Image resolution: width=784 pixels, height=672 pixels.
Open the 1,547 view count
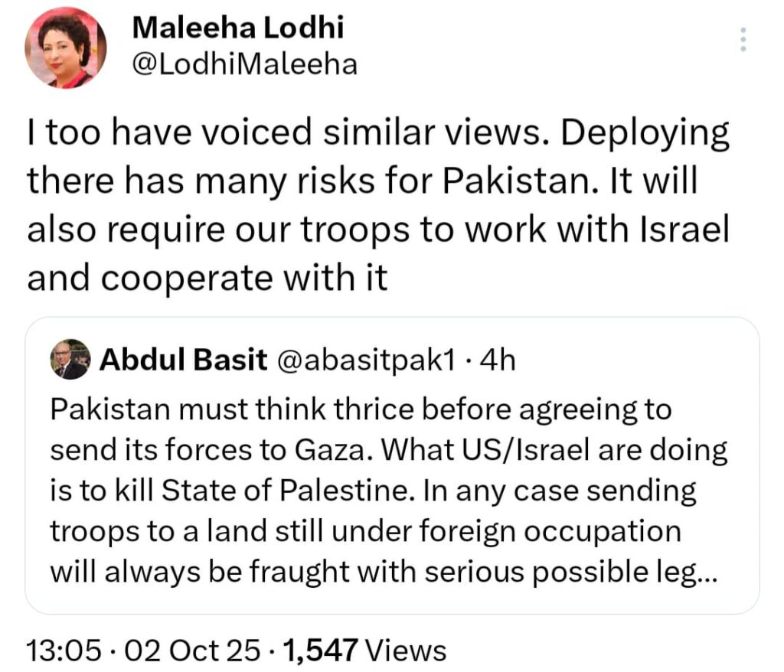point(320,651)
